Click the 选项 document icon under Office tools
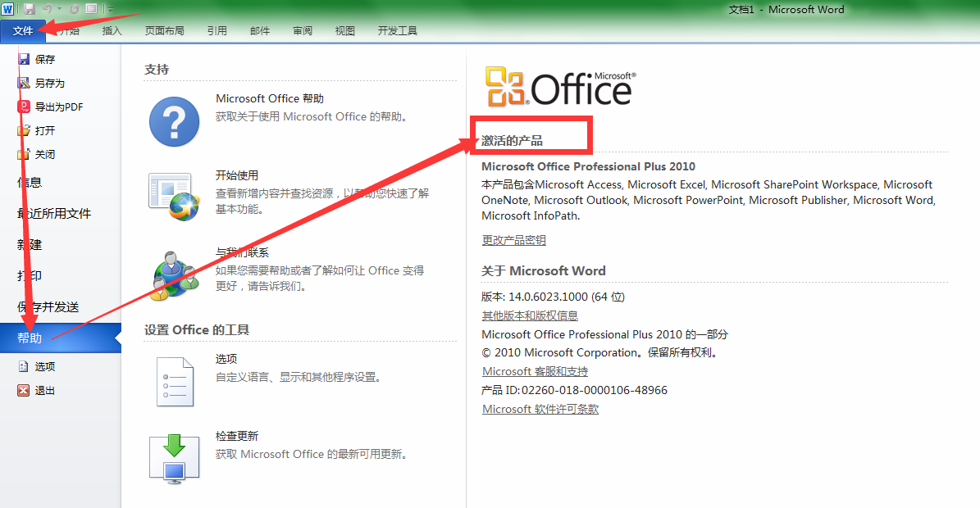Screen dimensions: 980x508 [x=175, y=382]
